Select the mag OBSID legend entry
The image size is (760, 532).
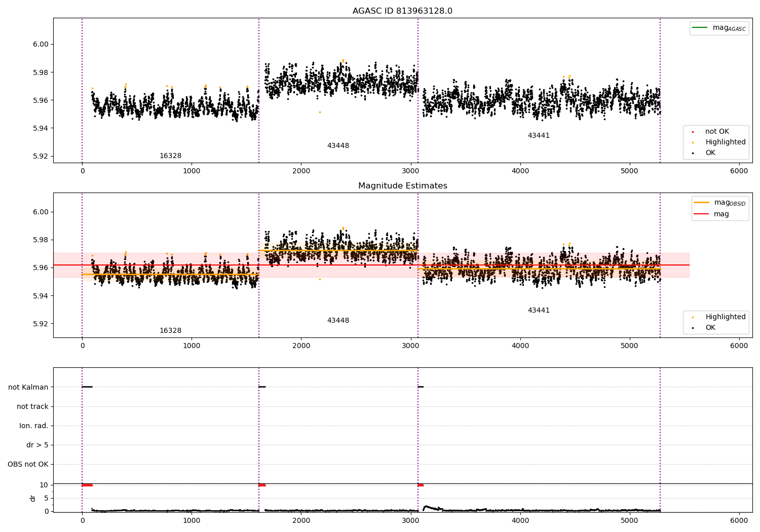click(x=720, y=203)
